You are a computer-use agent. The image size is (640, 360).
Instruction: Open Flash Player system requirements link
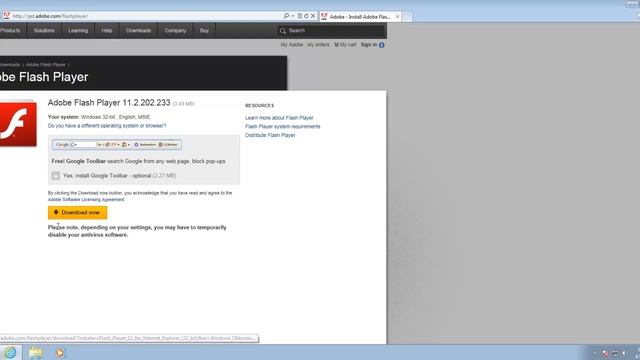click(282, 127)
